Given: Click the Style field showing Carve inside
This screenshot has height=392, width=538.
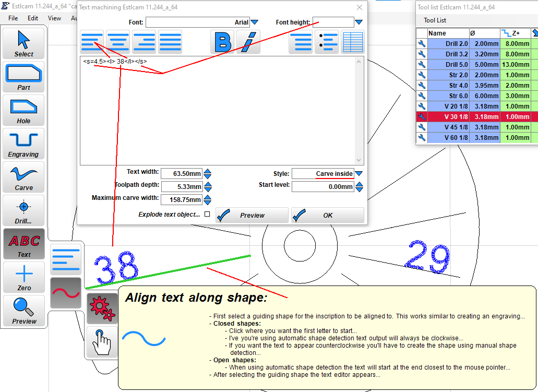Looking at the screenshot, I should click(323, 174).
